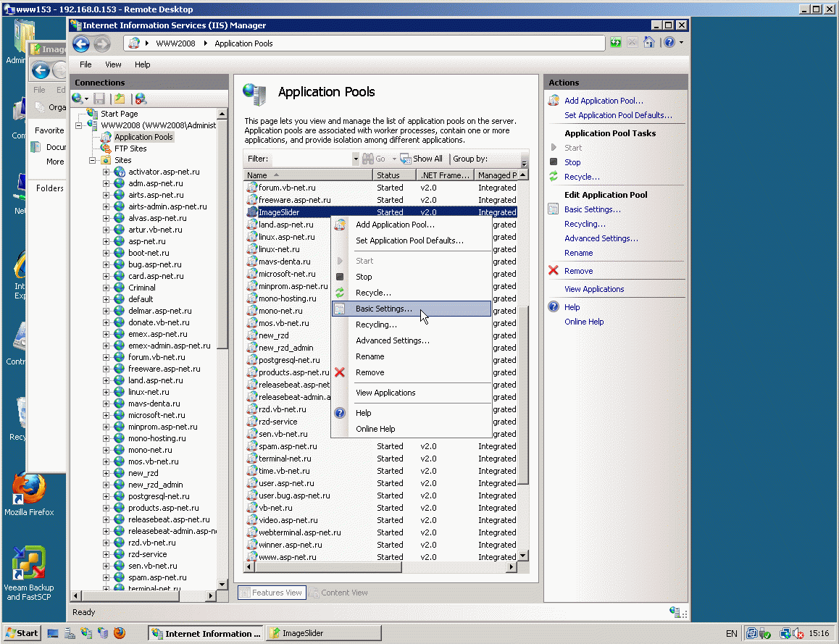Click the Go binoculars icon in the filter bar
Viewport: 839px width, 644px height.
click(367, 159)
